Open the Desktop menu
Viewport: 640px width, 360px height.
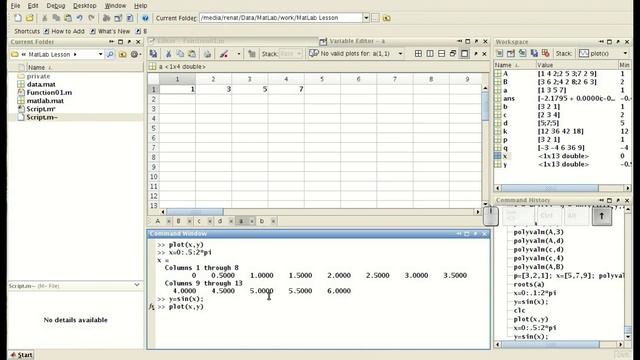coord(84,6)
